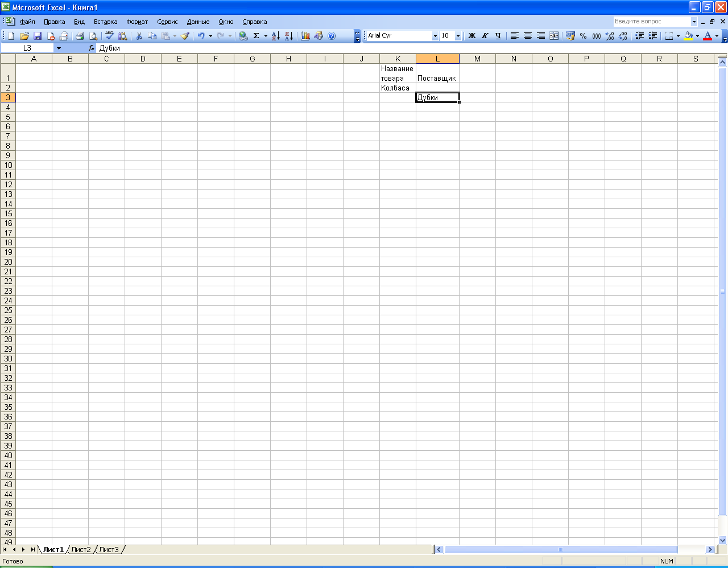This screenshot has width=728, height=568.
Task: Save the workbook with the floppy disk icon
Action: [x=38, y=36]
